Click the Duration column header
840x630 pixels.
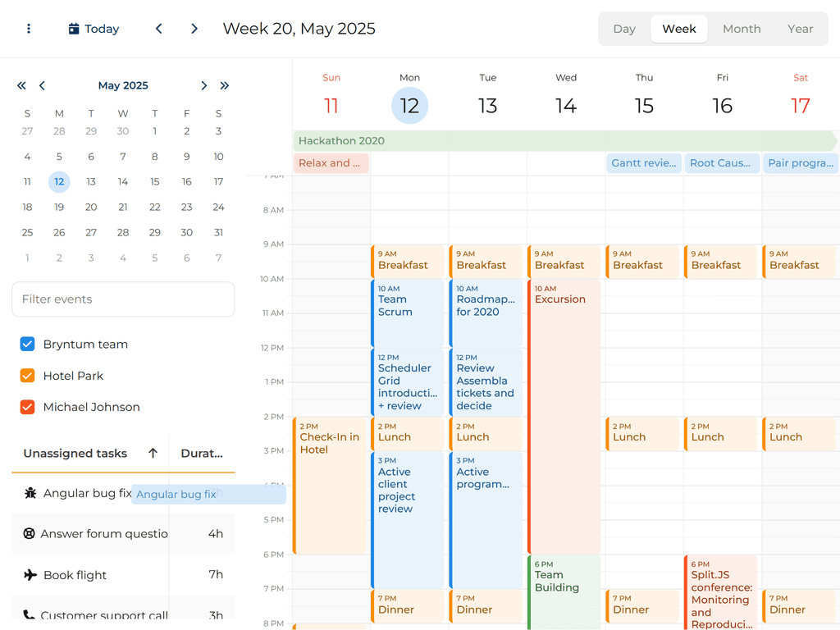(x=202, y=453)
